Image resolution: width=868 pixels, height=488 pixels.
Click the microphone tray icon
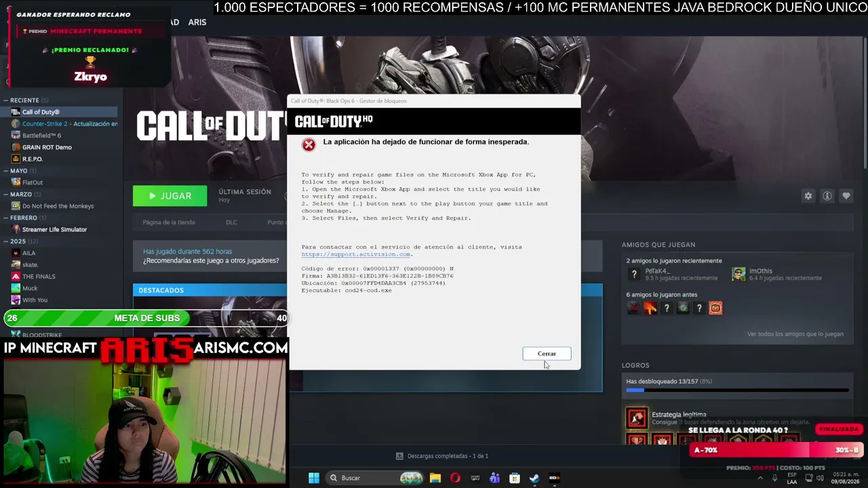tap(775, 478)
